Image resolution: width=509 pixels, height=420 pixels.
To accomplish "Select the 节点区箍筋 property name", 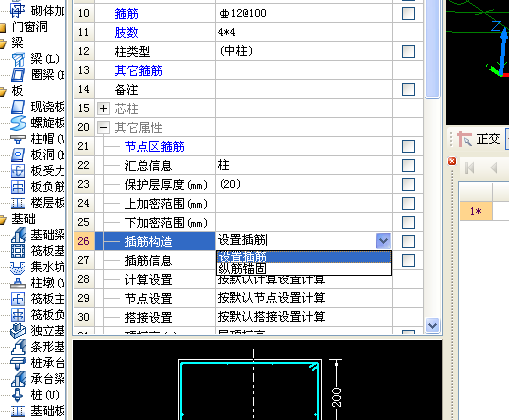I will point(155,147).
